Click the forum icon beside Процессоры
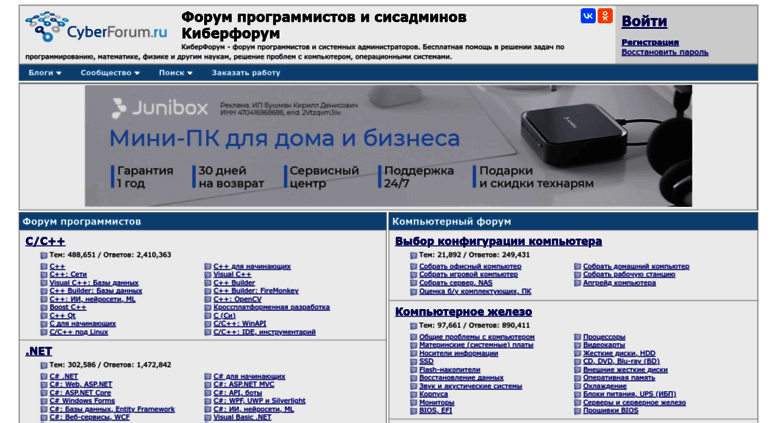 [577, 337]
